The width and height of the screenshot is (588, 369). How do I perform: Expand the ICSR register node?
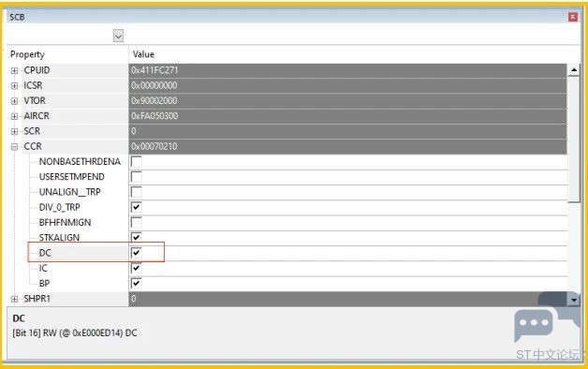pyautogui.click(x=14, y=86)
